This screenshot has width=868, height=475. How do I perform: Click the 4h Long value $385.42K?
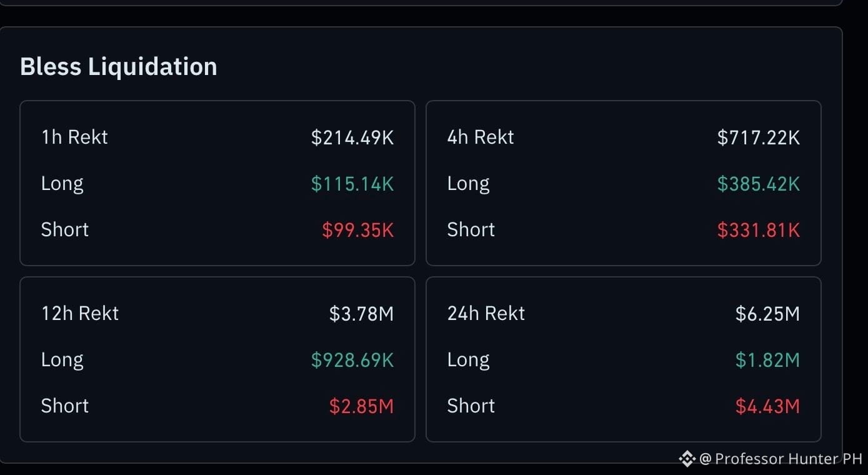759,184
